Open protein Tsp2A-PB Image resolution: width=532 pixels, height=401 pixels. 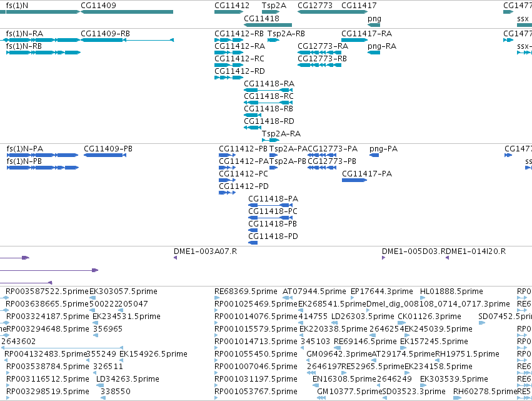(x=288, y=161)
